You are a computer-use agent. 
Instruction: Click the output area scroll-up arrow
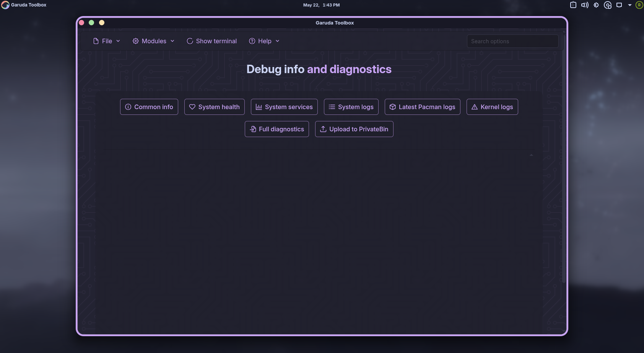[532, 155]
